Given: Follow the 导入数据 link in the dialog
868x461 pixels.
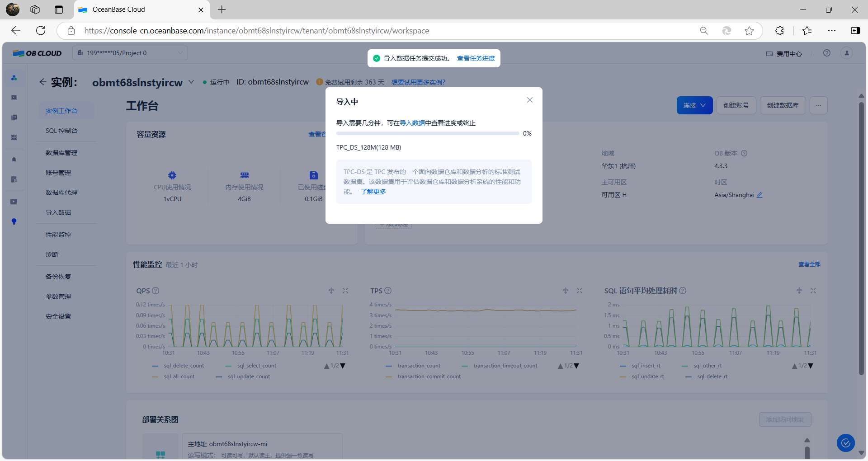Looking at the screenshot, I should click(x=412, y=123).
